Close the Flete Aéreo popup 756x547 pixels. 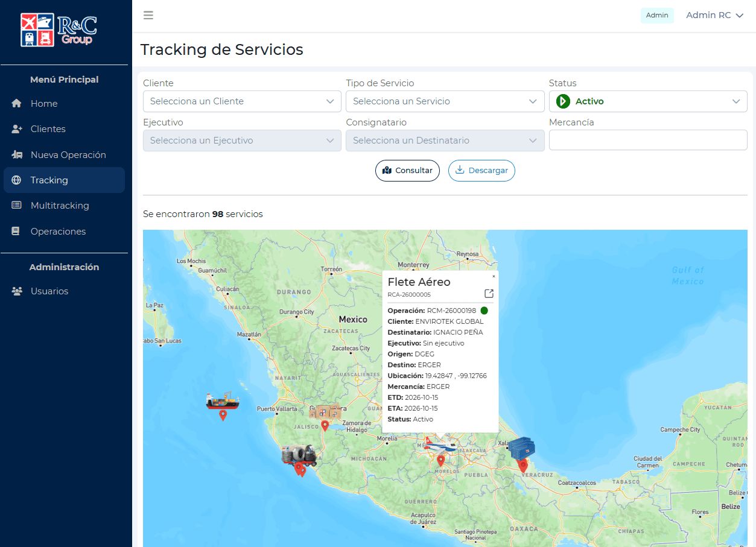tap(494, 276)
